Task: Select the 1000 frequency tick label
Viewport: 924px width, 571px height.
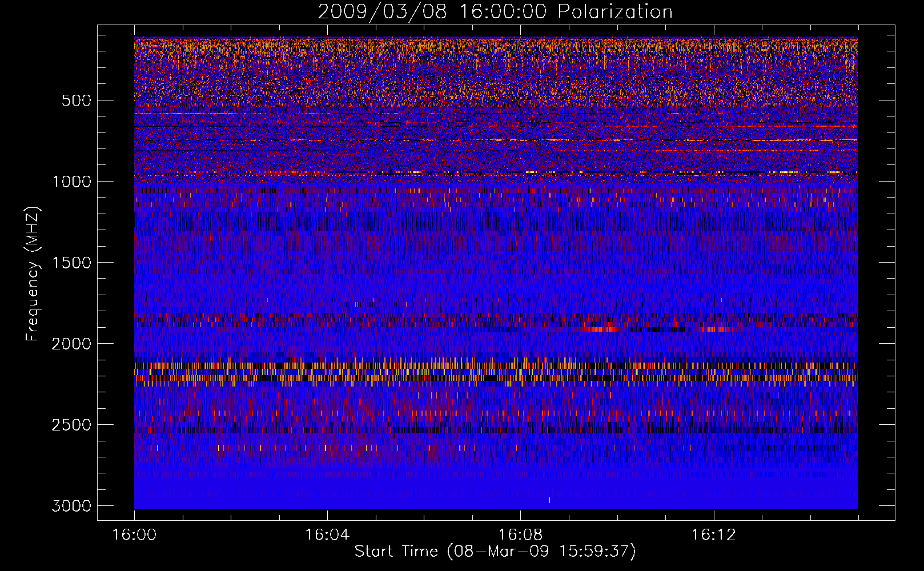Action: tap(71, 182)
